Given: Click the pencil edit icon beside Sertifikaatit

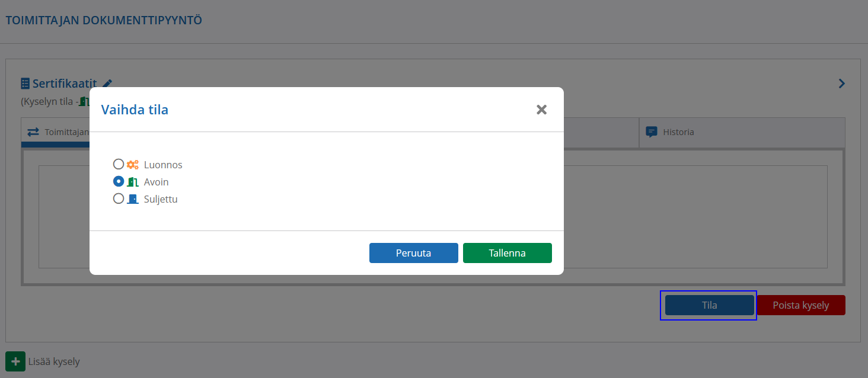Looking at the screenshot, I should point(107,84).
